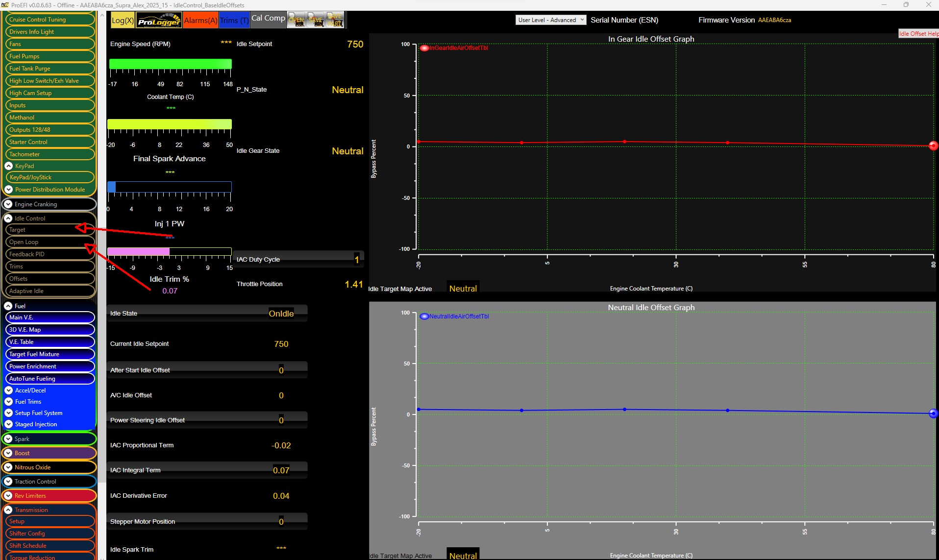Expand the Power Distribution Module section
The height and width of the screenshot is (560, 939).
coord(8,190)
